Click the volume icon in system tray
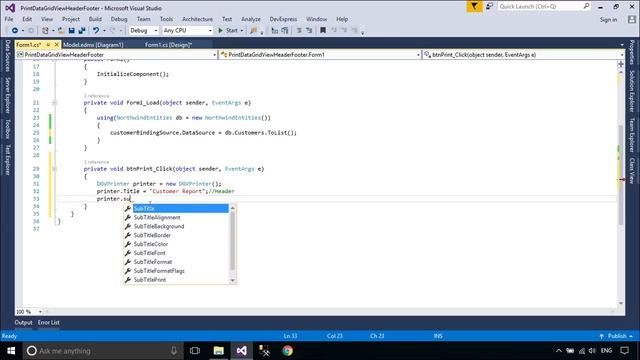This screenshot has width=640, height=360. [x=592, y=351]
